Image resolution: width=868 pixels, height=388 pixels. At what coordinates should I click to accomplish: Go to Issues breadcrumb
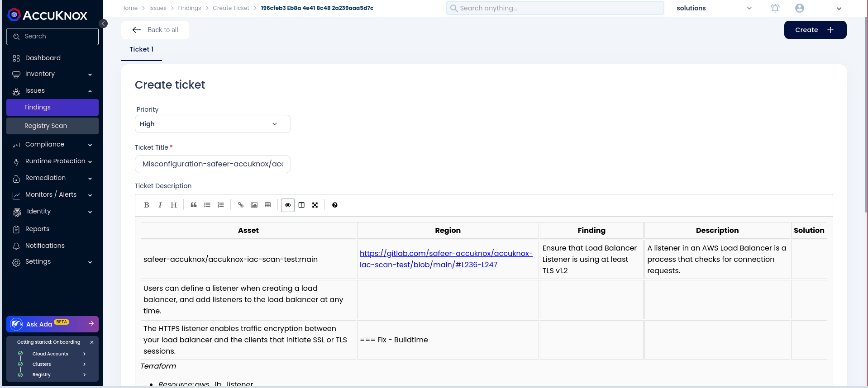coord(158,8)
